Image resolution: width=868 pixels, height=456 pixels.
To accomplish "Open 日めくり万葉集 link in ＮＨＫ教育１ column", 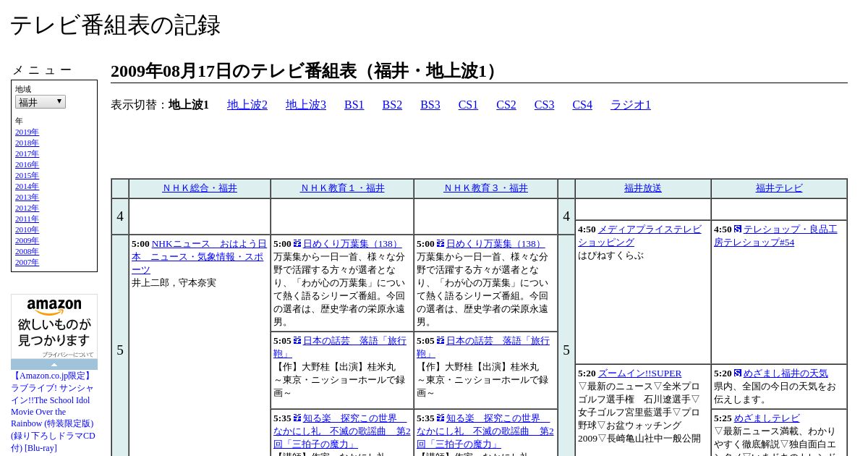I will [352, 244].
